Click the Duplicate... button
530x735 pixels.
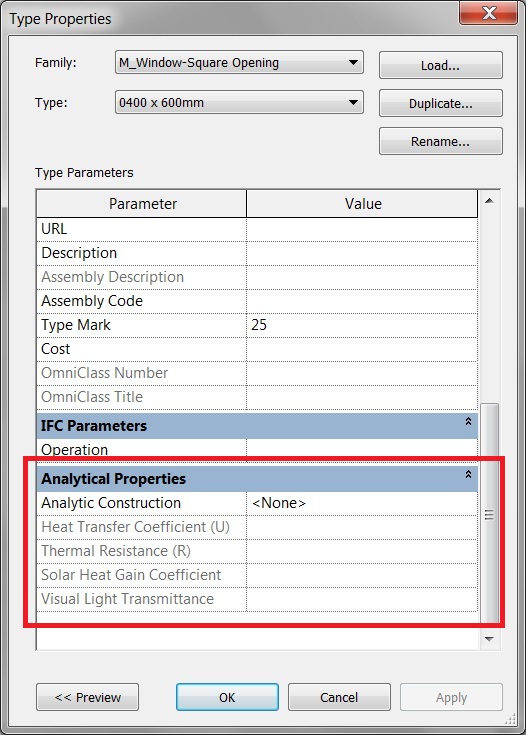440,103
